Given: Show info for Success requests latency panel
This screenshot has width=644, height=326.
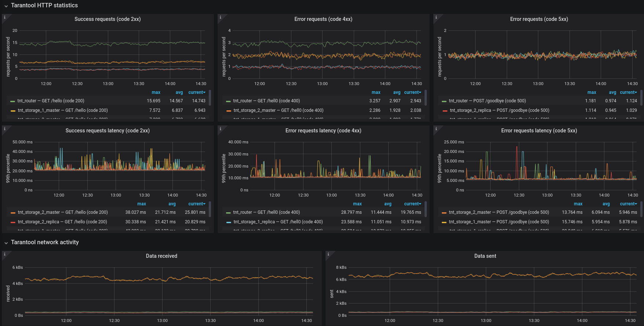Looking at the screenshot, I should coord(4,129).
